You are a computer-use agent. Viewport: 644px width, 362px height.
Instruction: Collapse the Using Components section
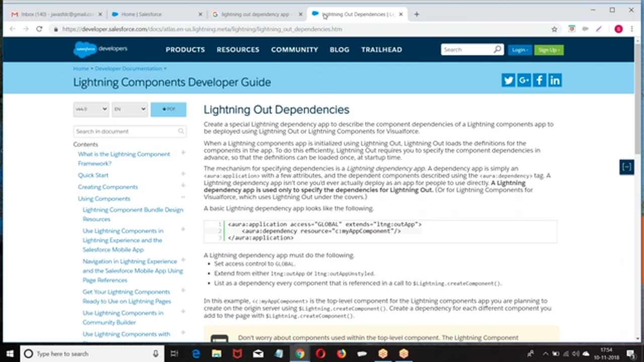pos(183,198)
